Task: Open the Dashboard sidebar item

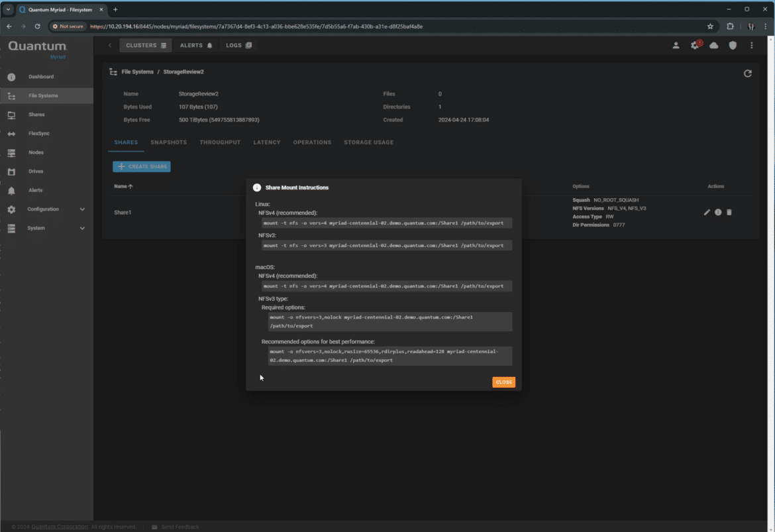Action: [46, 77]
